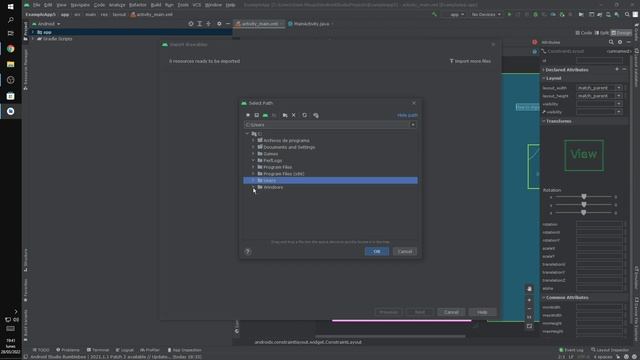Open the File menu
The image size is (640, 360).
click(x=36, y=5)
